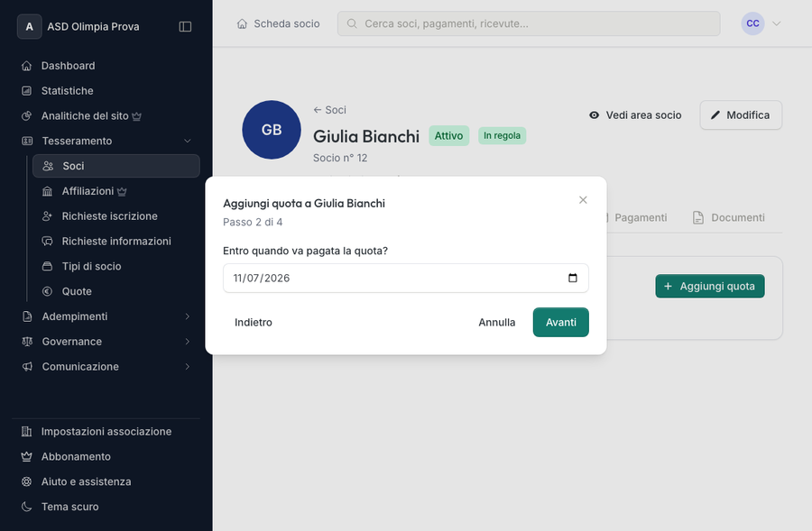Viewport: 812px width, 531px height.
Task: Collapse the sidebar panel icon
Action: point(185,26)
